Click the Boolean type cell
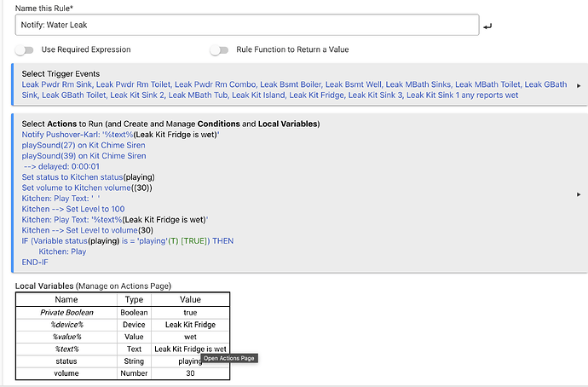588x387 pixels. 134,312
